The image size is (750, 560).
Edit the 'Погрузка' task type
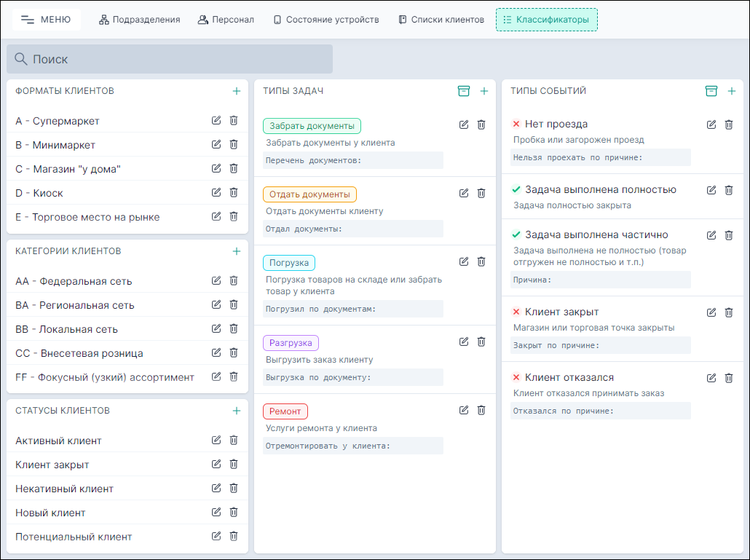[464, 262]
